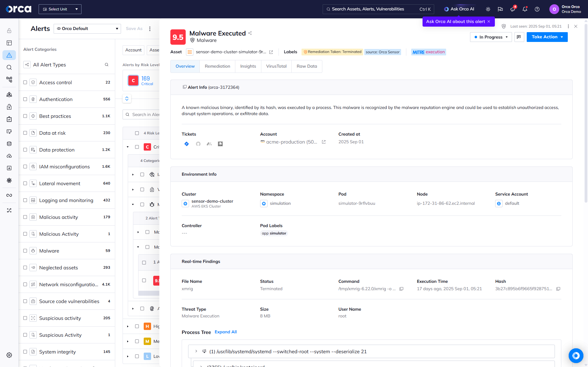Copy the malware hash value
588x367 pixels.
558,289
